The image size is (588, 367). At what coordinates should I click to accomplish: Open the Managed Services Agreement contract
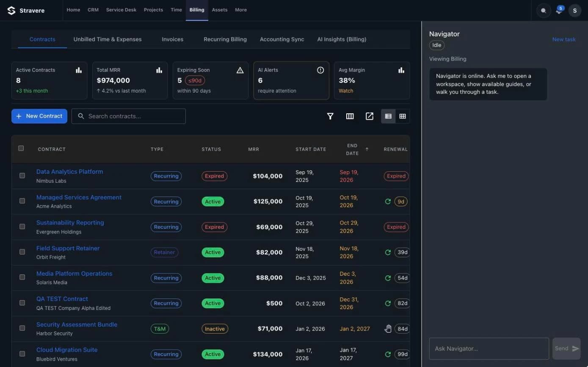click(79, 197)
